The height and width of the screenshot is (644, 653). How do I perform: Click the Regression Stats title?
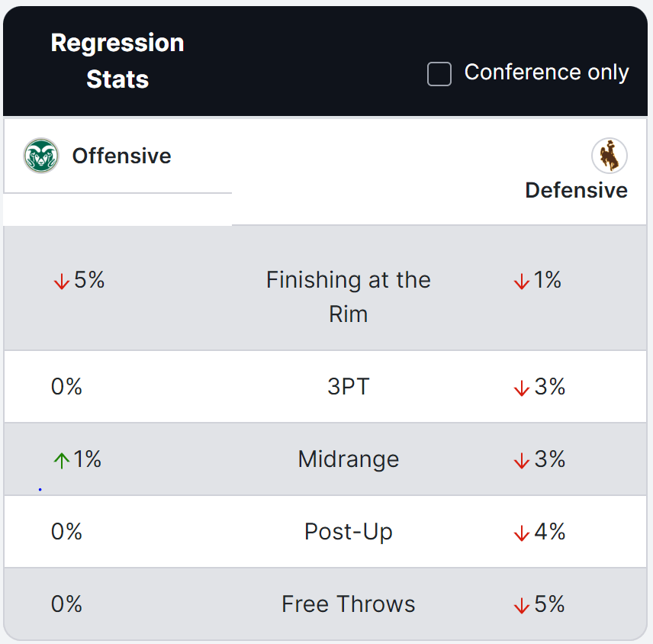117,61
